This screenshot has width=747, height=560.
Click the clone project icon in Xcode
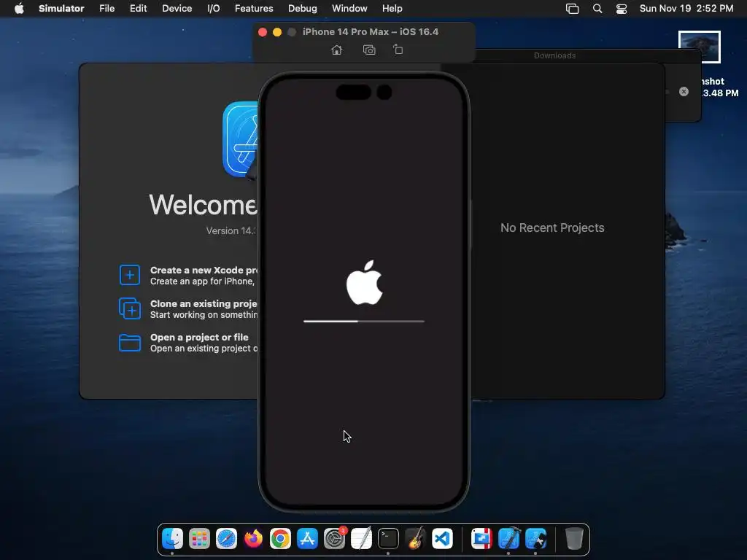pyautogui.click(x=130, y=308)
